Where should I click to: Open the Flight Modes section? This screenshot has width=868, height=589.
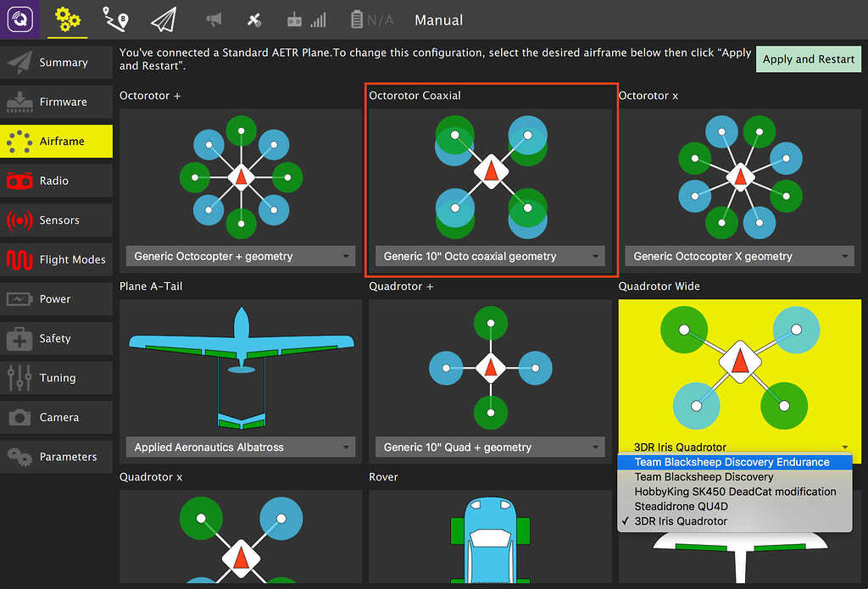click(57, 259)
